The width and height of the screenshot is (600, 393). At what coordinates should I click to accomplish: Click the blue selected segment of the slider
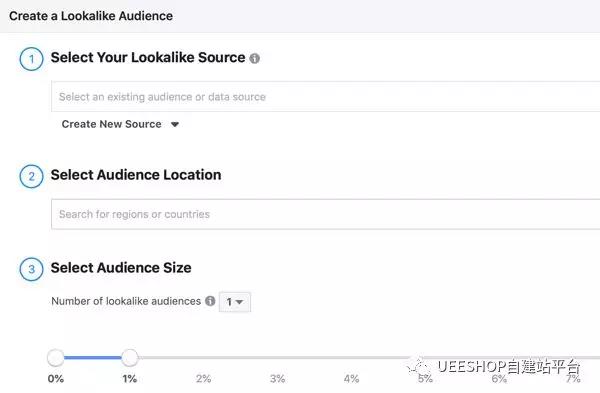click(93, 357)
